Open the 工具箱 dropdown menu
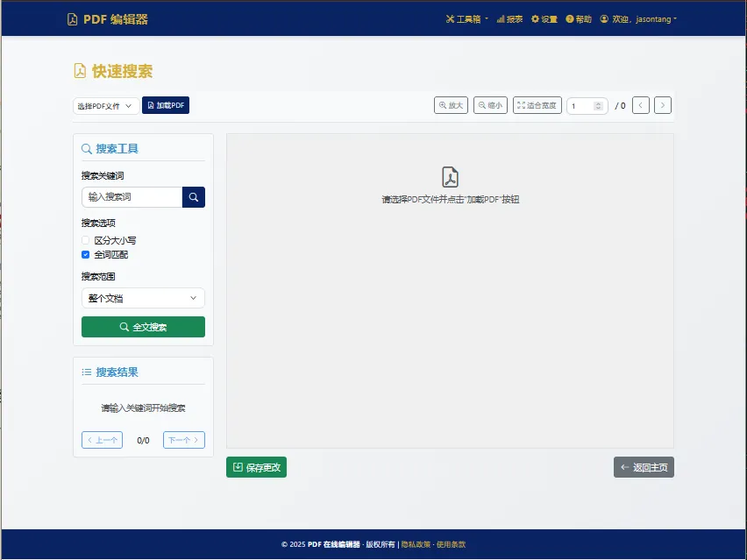This screenshot has height=560, width=747. point(466,19)
